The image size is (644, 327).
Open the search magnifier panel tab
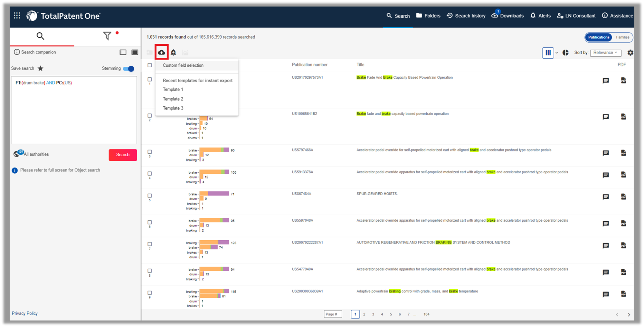coord(40,36)
